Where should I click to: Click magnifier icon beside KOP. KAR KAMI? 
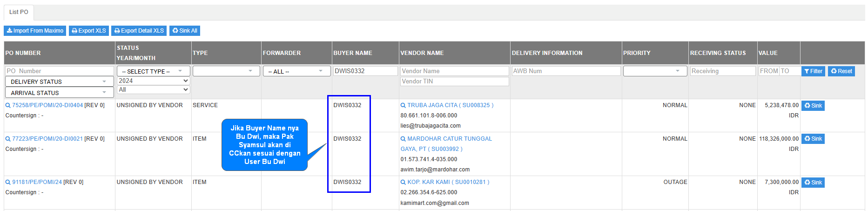pos(403,183)
